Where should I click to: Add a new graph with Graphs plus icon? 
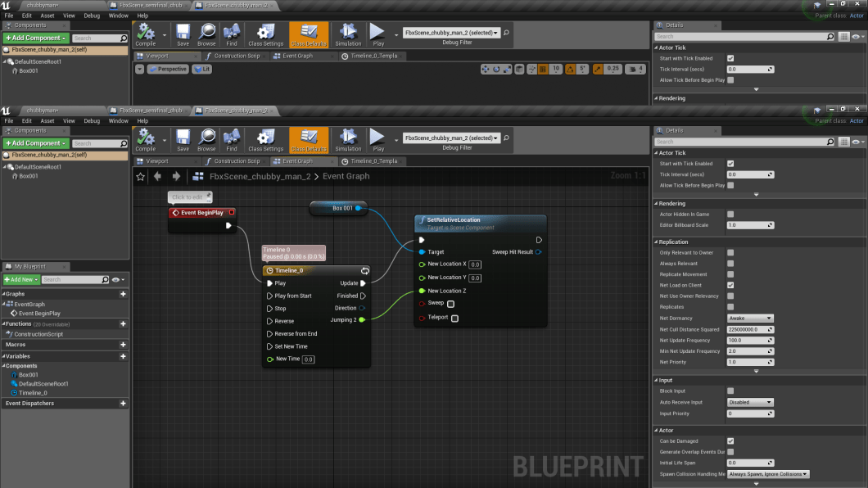click(123, 294)
